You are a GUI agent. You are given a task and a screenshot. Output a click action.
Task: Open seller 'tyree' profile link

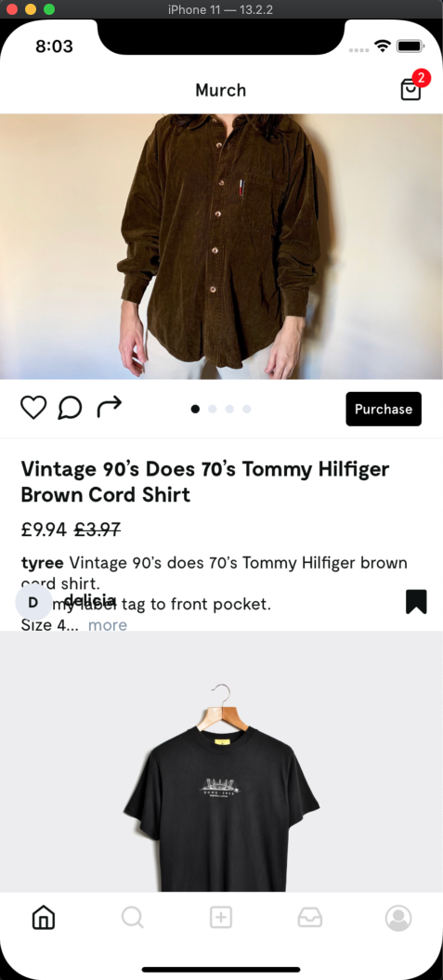pos(43,563)
